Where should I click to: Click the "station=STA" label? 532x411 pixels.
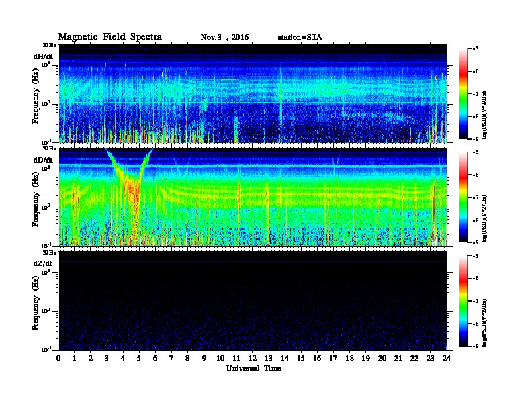coord(300,38)
